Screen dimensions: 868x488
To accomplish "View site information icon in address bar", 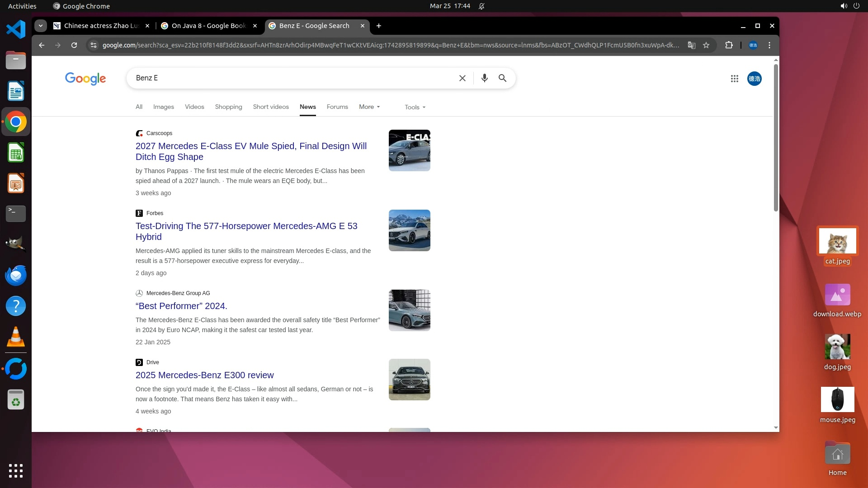I will (93, 45).
